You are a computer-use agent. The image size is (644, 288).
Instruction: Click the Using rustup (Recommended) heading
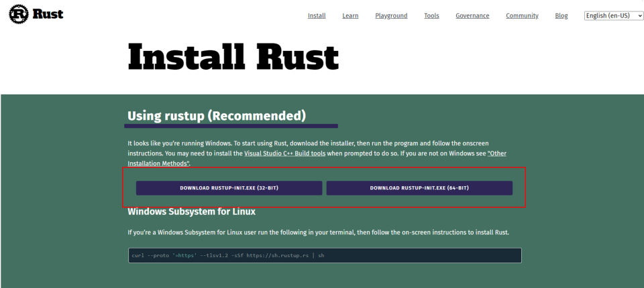pos(217,116)
